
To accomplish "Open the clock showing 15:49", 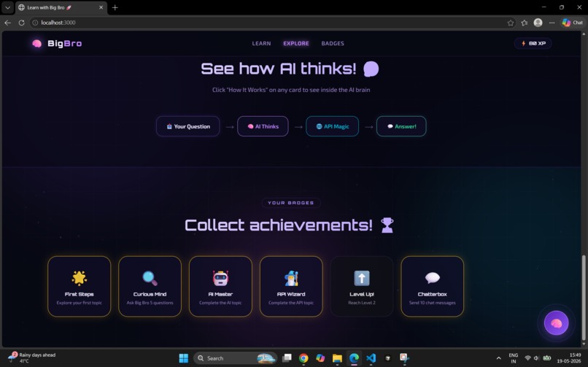I will click(x=569, y=358).
